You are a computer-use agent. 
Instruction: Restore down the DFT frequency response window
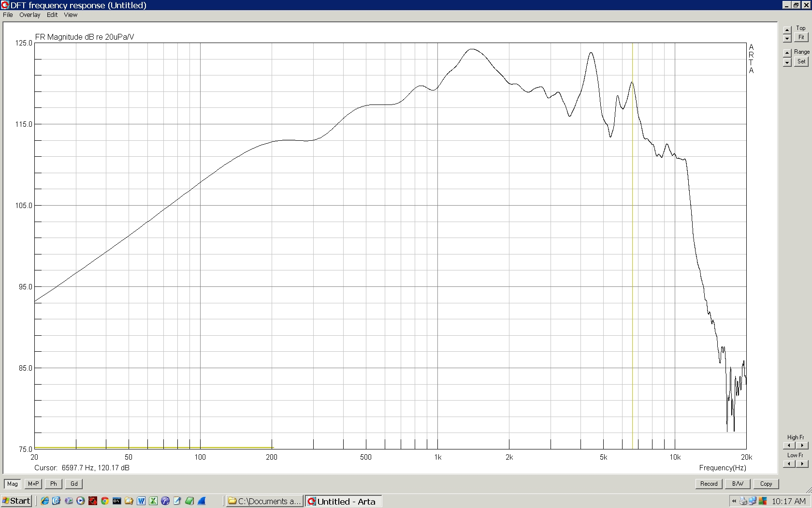pos(796,5)
